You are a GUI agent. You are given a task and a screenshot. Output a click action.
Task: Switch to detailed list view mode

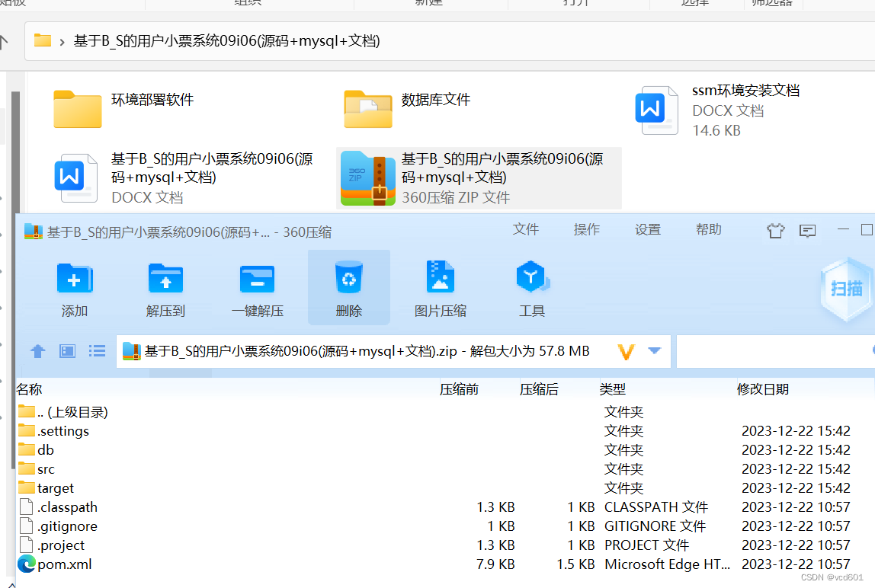[x=97, y=351]
